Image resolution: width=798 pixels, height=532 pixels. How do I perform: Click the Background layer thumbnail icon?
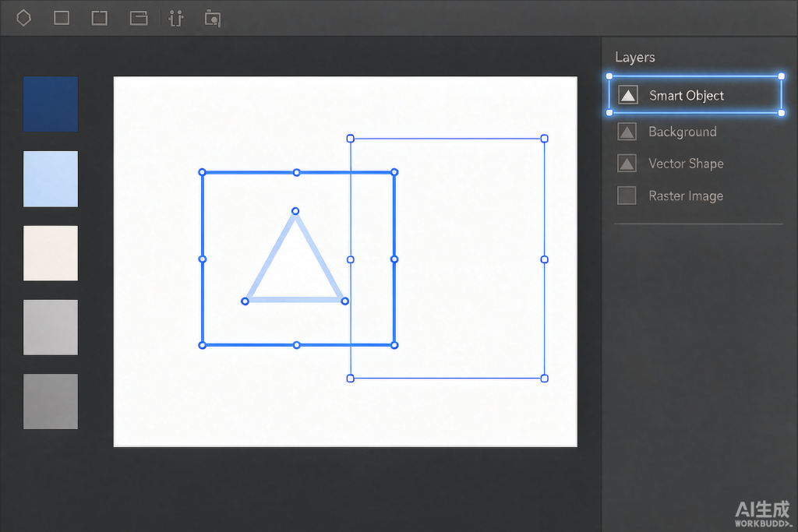627,132
